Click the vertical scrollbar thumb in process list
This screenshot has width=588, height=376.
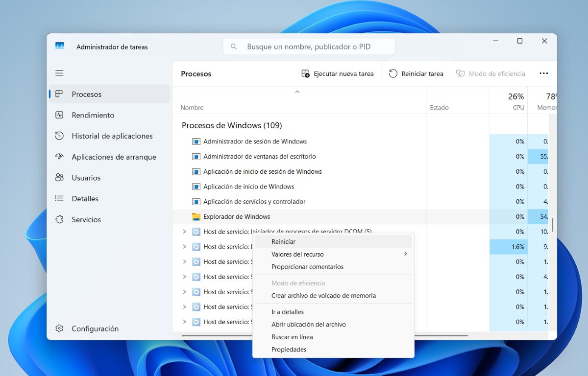(552, 225)
